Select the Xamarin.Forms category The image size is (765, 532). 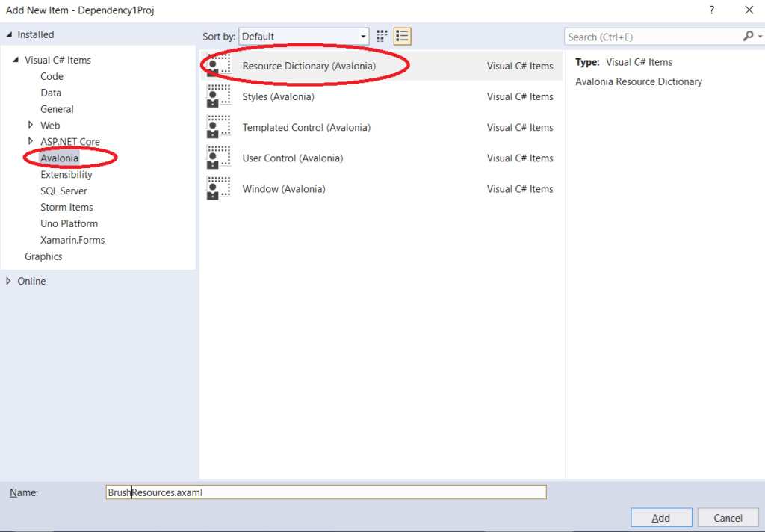tap(72, 240)
